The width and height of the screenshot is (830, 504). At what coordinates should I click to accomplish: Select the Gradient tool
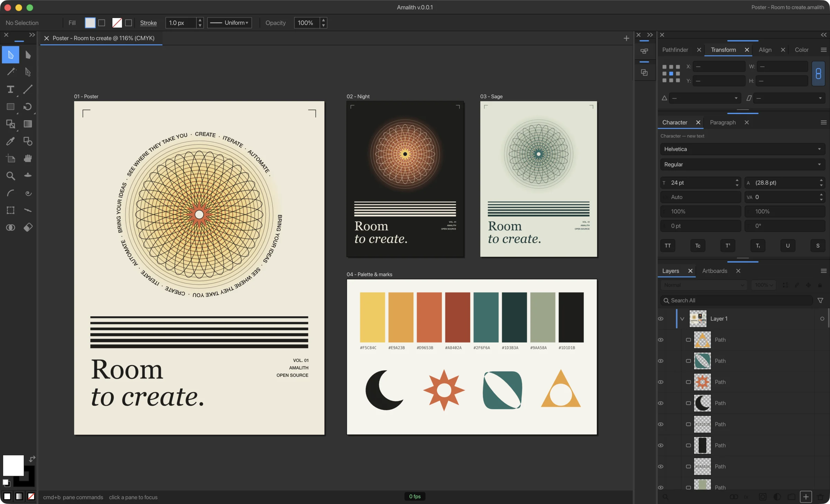pyautogui.click(x=28, y=124)
